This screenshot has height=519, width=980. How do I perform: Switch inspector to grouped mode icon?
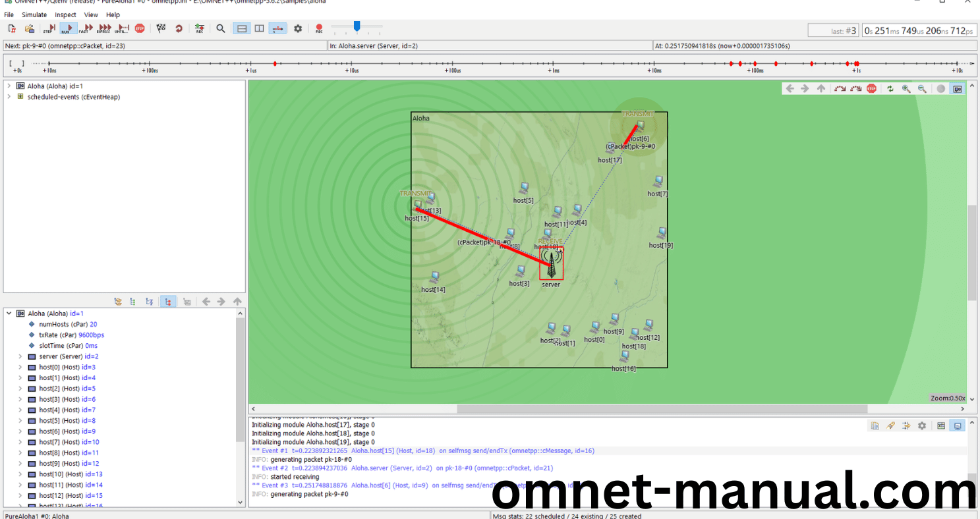click(118, 302)
